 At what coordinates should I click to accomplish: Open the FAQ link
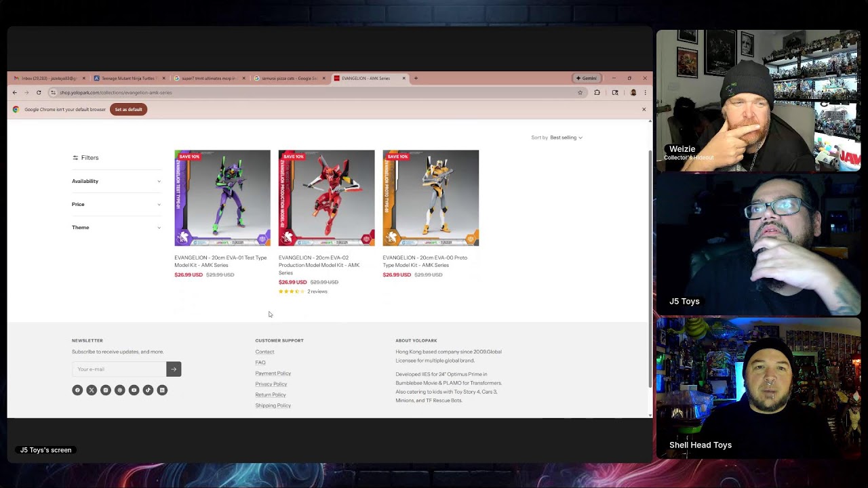click(260, 363)
